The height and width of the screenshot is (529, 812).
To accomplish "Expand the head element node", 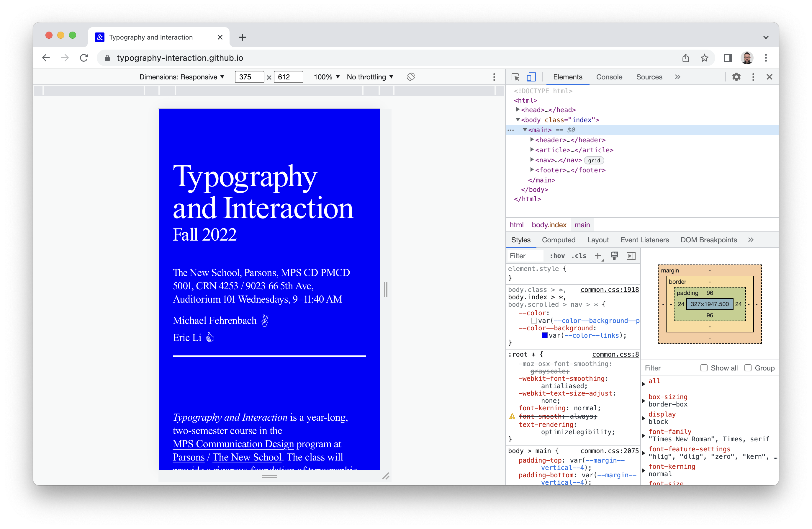I will pyautogui.click(x=518, y=110).
